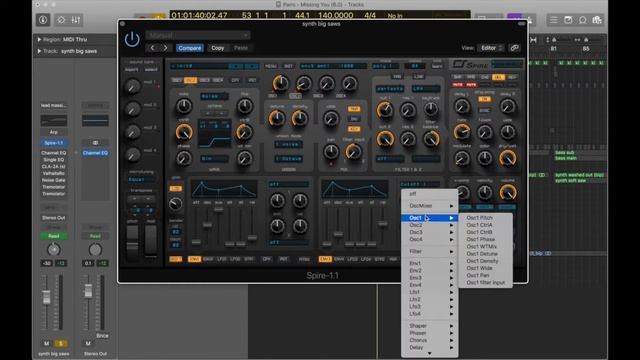
Task: Open the microtuning Equal selector
Action: click(x=141, y=179)
